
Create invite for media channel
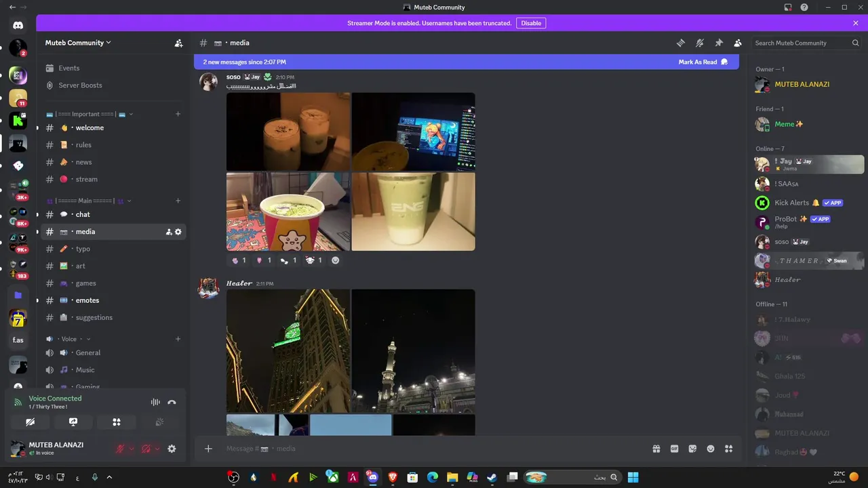pos(169,232)
